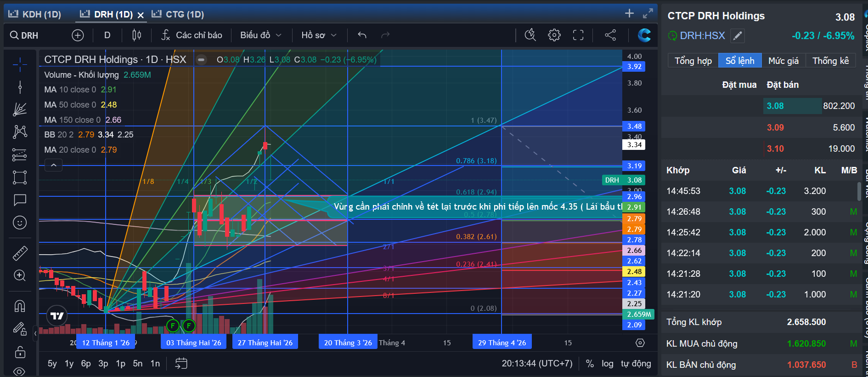Share the chart snapshot
This screenshot has height=377, width=868.
(610, 35)
